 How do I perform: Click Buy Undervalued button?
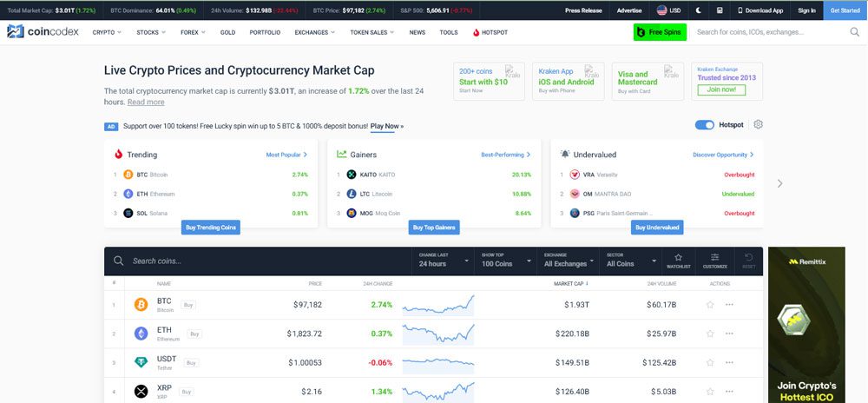click(x=657, y=228)
